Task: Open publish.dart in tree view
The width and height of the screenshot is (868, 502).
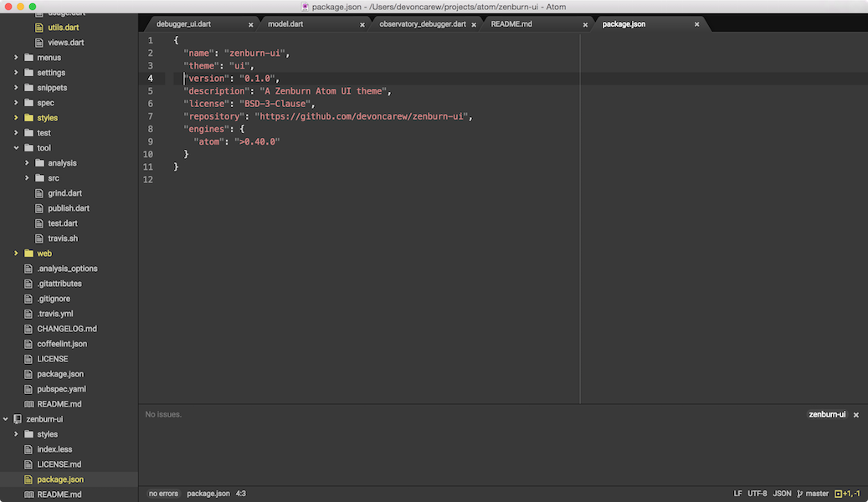Action: [x=69, y=208]
